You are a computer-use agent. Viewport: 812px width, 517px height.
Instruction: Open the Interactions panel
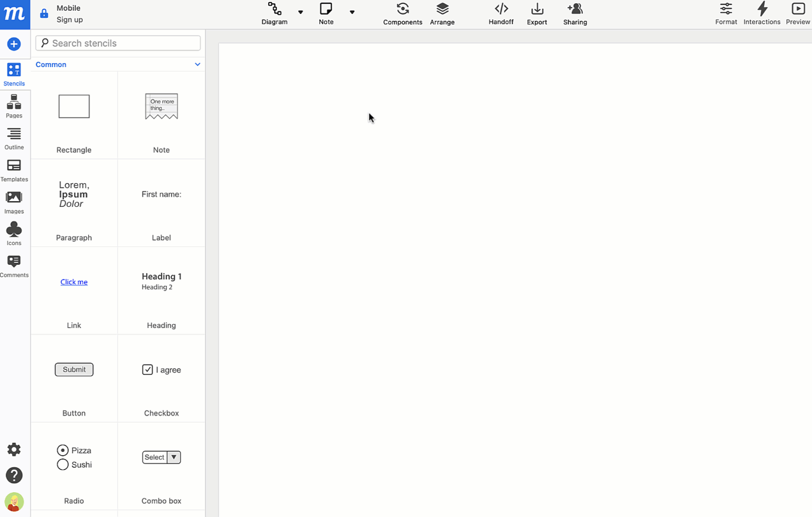(762, 13)
